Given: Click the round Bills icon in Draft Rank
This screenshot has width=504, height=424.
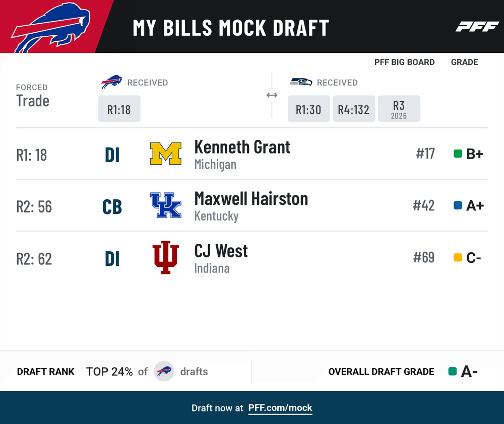Looking at the screenshot, I should [x=164, y=371].
